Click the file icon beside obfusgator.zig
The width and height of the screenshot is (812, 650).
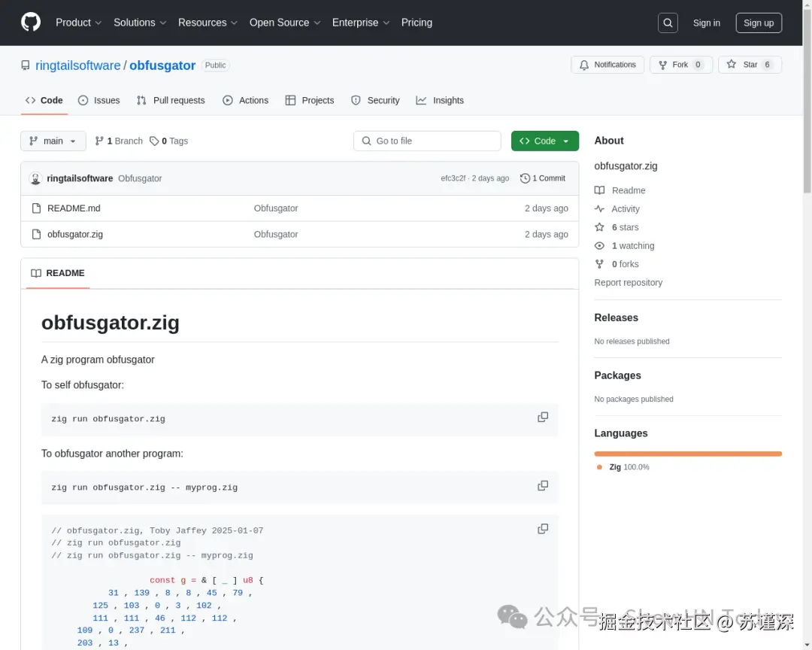coord(36,234)
